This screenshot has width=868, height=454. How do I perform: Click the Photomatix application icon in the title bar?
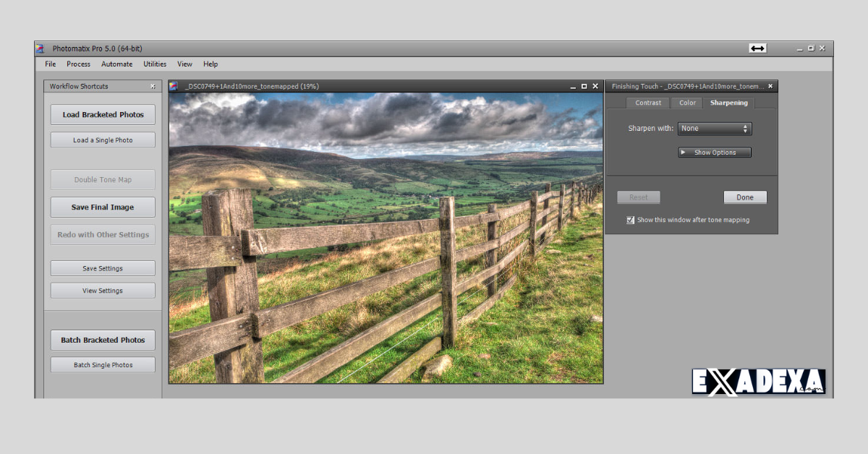click(x=40, y=48)
